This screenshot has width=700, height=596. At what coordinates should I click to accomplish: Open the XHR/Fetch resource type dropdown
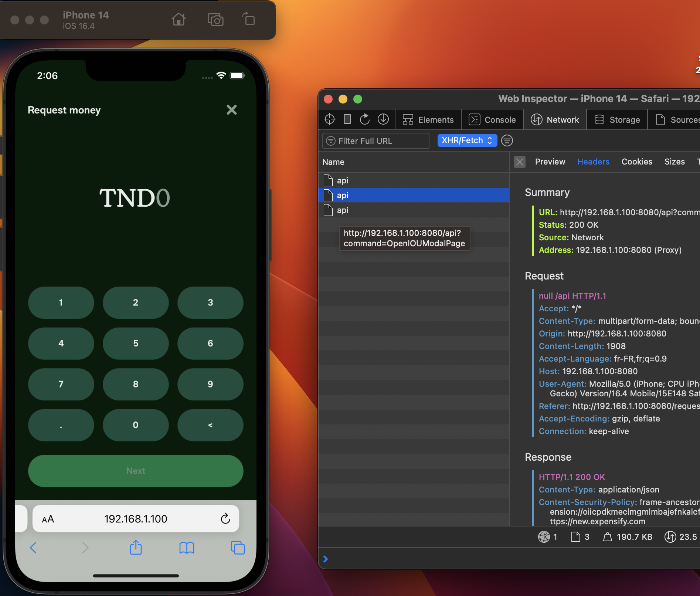[x=467, y=140]
